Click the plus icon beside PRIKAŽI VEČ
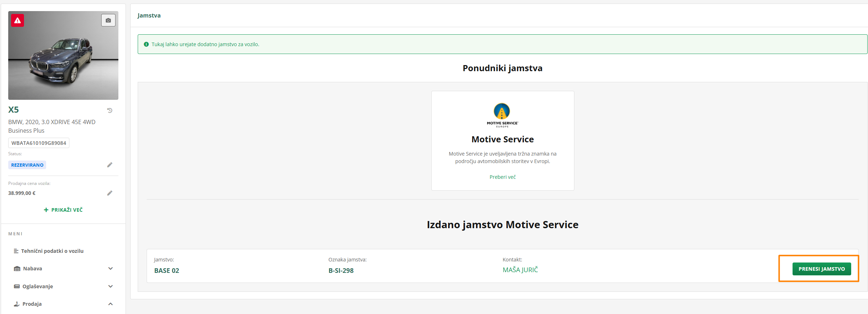Screen dimensions: 868x314 click(46, 210)
